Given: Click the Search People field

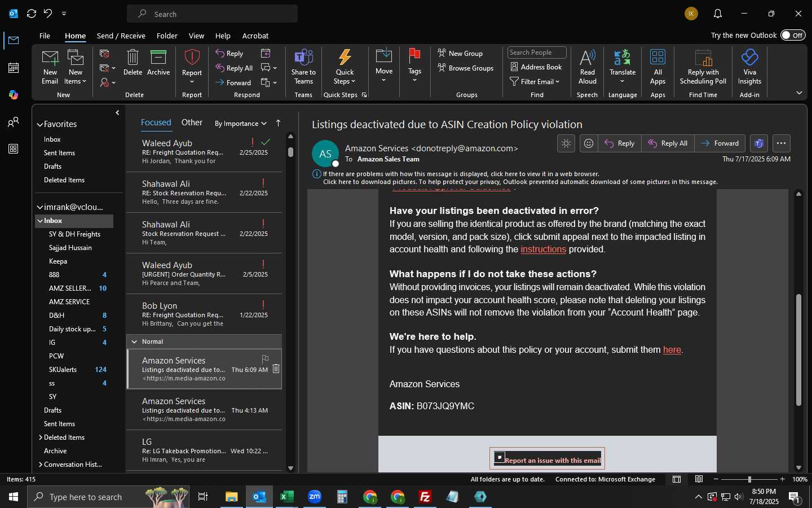Looking at the screenshot, I should tap(537, 52).
